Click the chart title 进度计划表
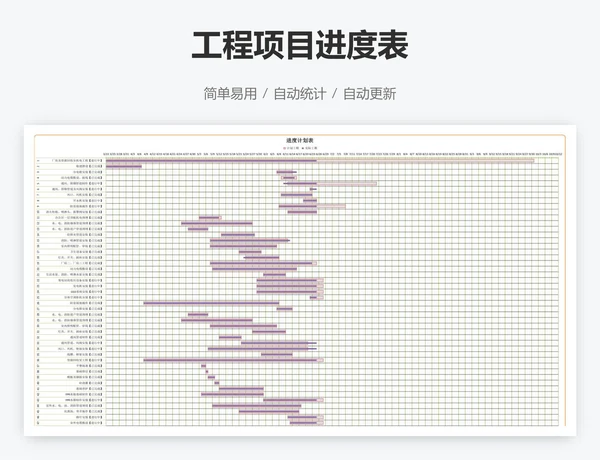Viewport: 600px width, 460px height. click(x=300, y=140)
